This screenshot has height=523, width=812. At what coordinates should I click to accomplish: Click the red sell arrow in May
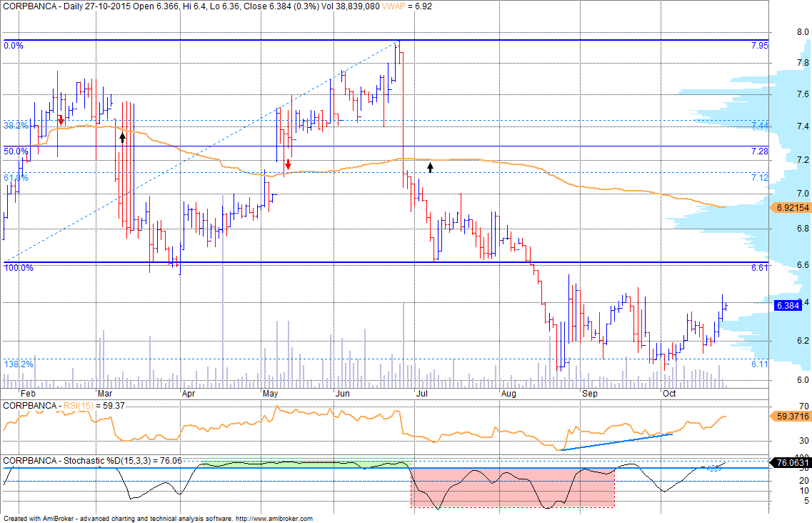click(x=288, y=165)
